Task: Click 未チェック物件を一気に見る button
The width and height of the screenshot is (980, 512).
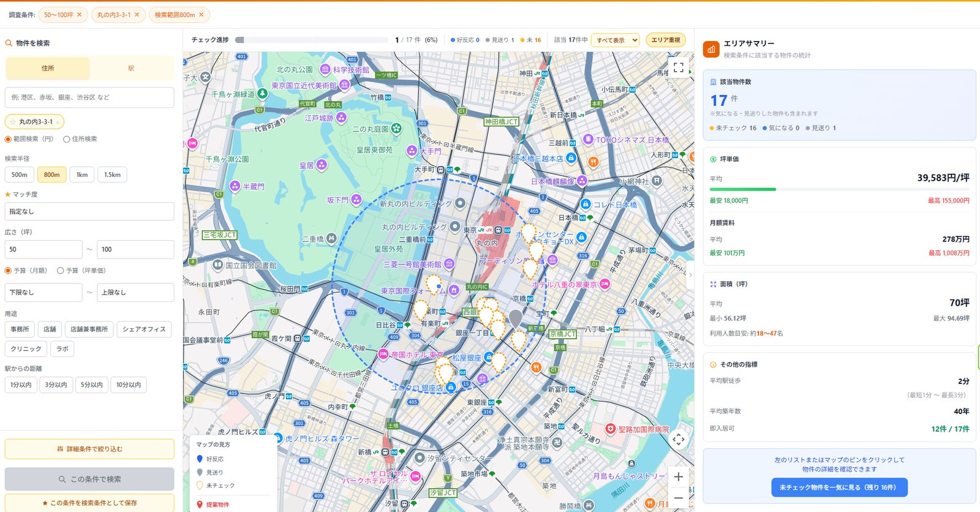Action: (839, 488)
